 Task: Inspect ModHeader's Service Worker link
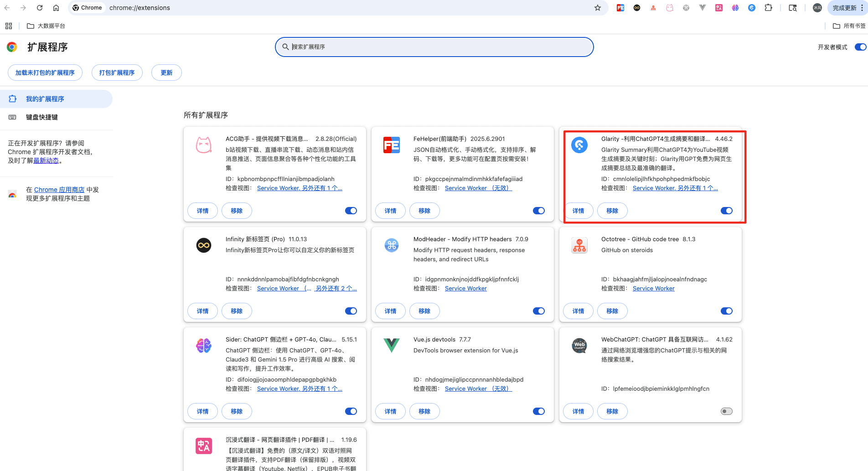(x=466, y=288)
